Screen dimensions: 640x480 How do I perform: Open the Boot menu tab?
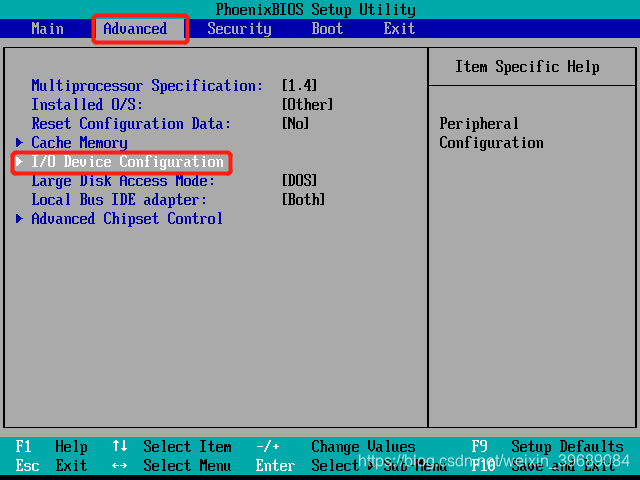(x=327, y=29)
